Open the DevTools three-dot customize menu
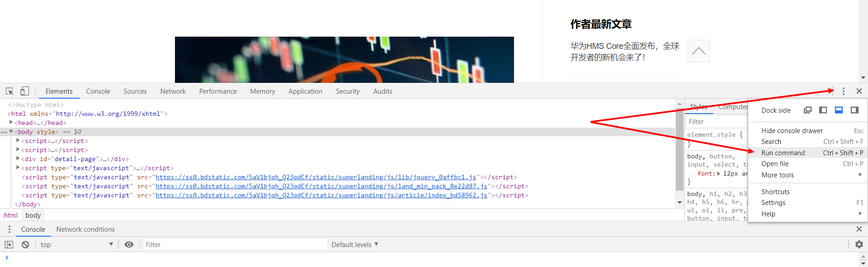 (x=844, y=91)
